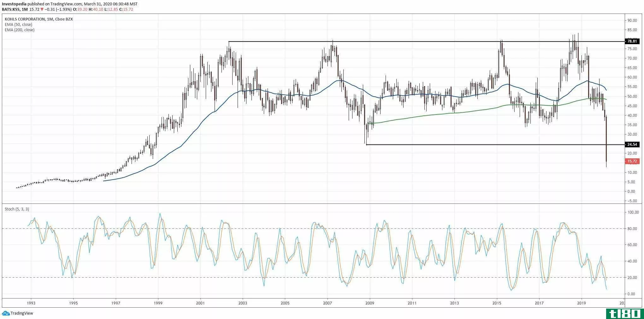Click the stochastic 40.00 scale label
The height and width of the screenshot is (319, 644).
point(632,261)
